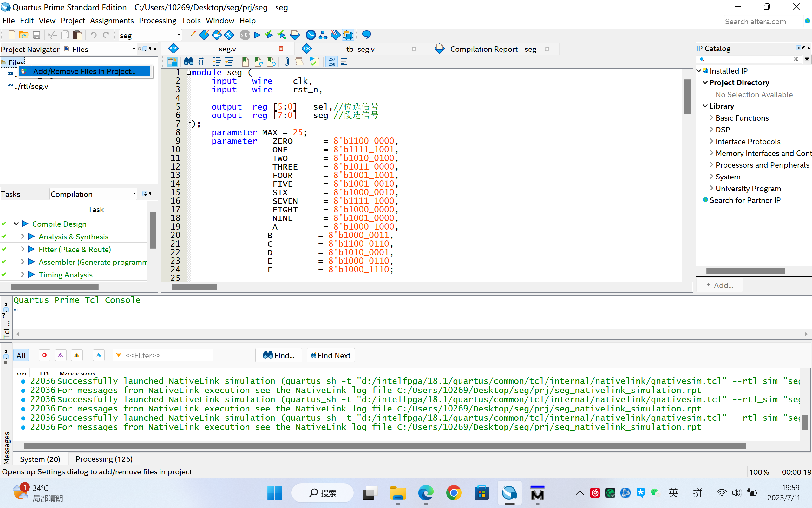
Task: Select the ../rtl/seg.v file entry
Action: tap(31, 86)
